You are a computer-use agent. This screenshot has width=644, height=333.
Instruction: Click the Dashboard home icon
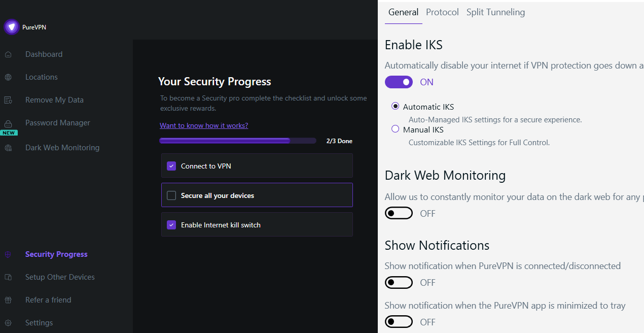pos(8,54)
